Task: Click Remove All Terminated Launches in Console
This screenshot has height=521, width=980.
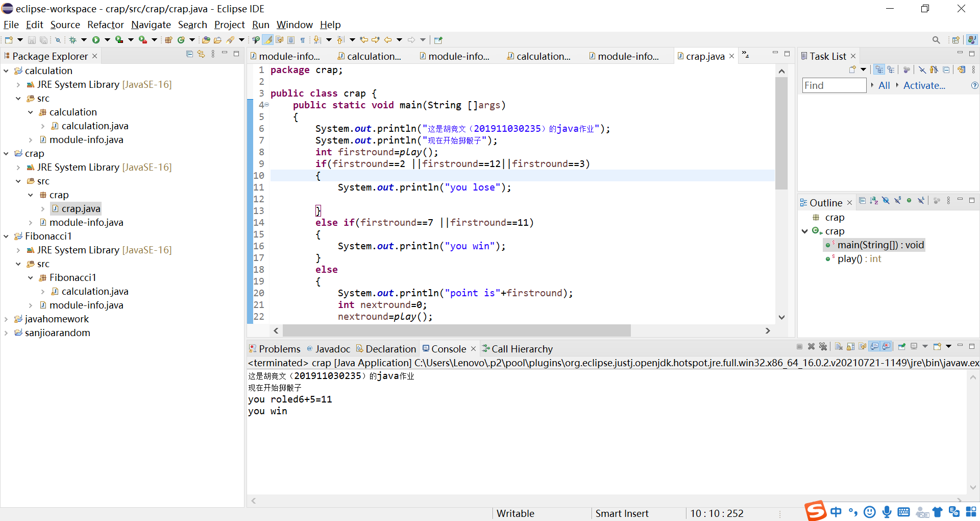Action: [823, 346]
